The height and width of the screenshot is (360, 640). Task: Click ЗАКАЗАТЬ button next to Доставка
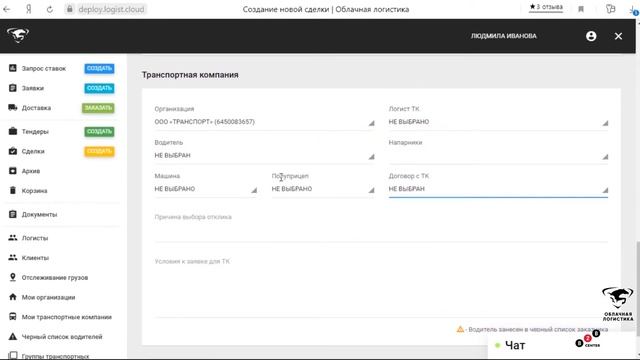pyautogui.click(x=98, y=108)
